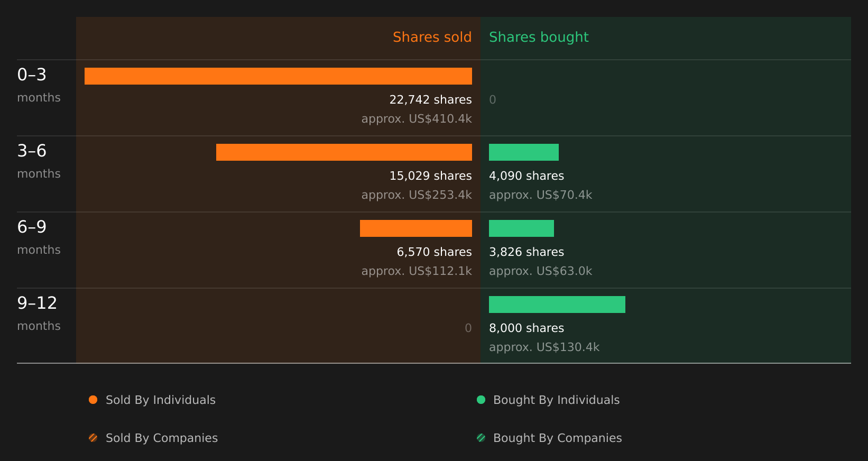The width and height of the screenshot is (868, 461).
Task: Click the green bought bar for 9–12 months
Action: point(557,305)
